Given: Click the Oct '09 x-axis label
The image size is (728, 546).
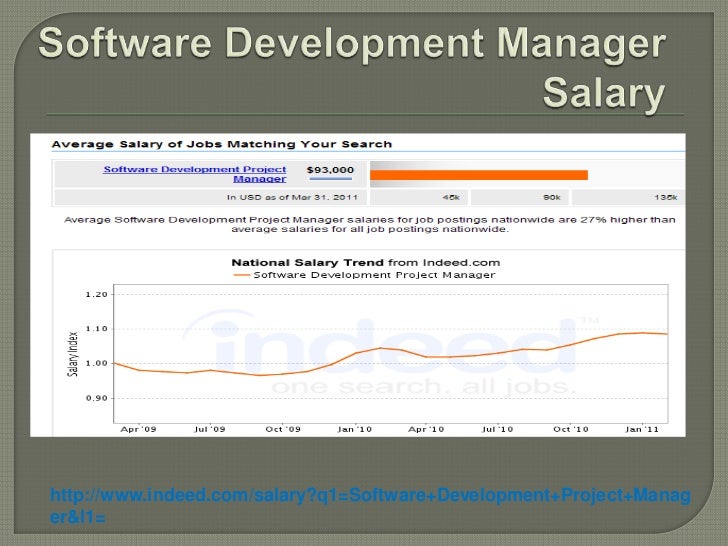Looking at the screenshot, I should pos(283,429).
